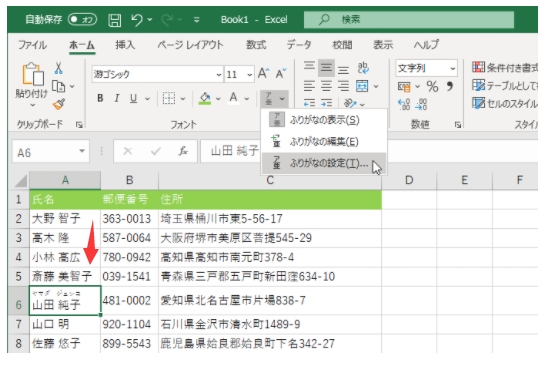
Task: Click the Save floppy disk icon
Action: [114, 20]
